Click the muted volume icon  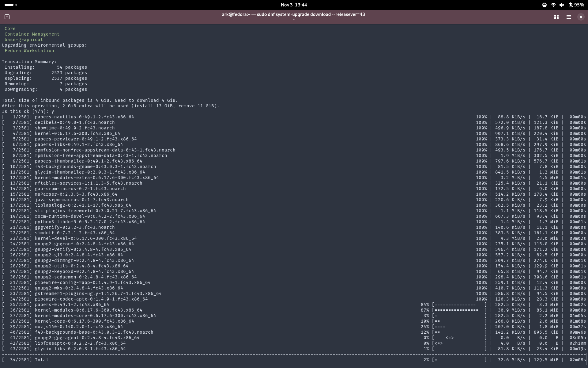[x=562, y=5]
